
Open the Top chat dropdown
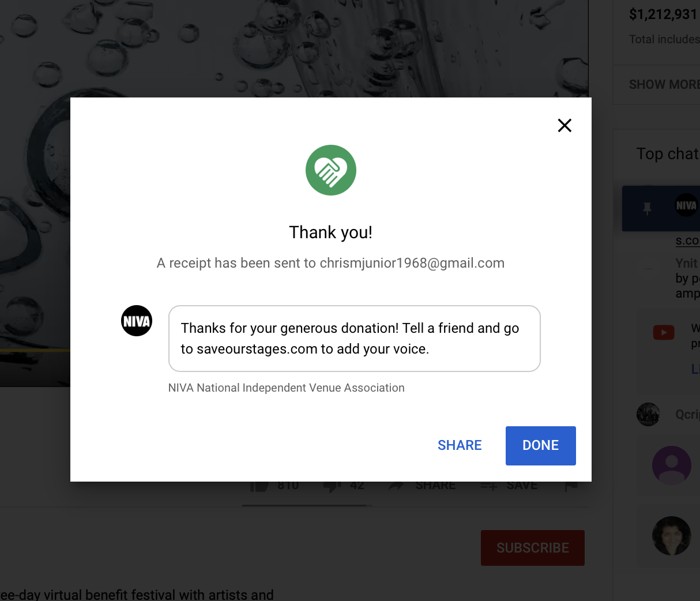[x=667, y=154]
